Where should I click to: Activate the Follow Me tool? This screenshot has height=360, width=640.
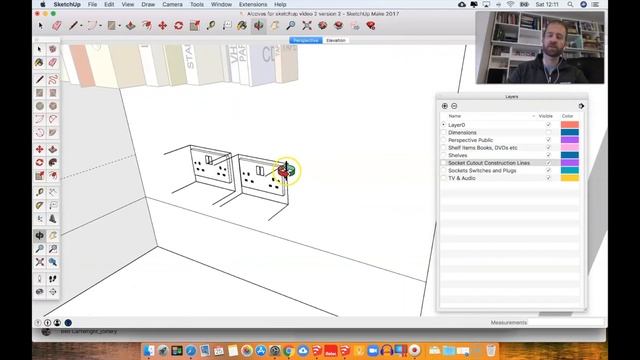coord(53,162)
